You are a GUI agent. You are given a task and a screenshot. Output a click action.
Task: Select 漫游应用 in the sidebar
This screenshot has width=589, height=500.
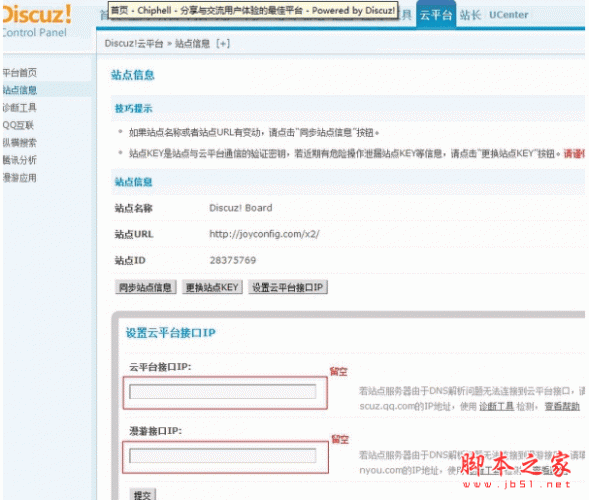point(20,178)
